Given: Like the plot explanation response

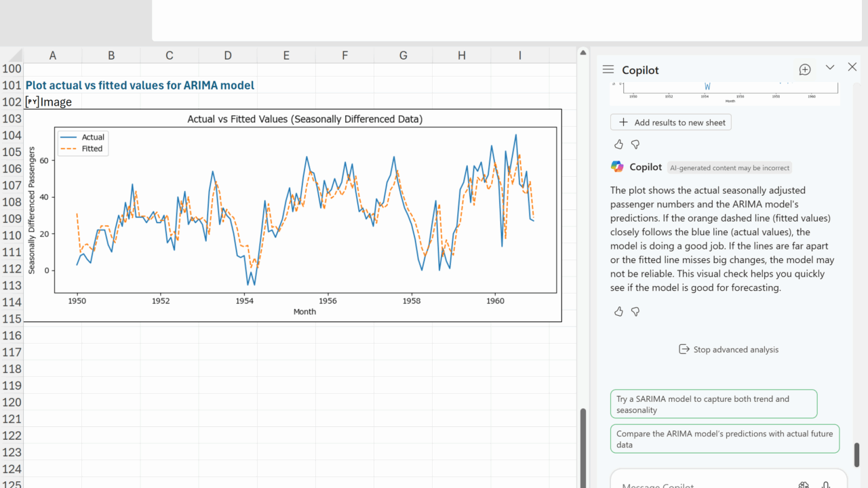Looking at the screenshot, I should pos(618,312).
